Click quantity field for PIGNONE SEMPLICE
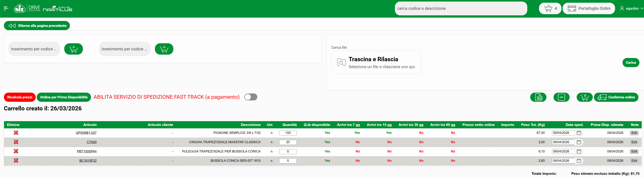The height and width of the screenshot is (178, 644). 288,133
